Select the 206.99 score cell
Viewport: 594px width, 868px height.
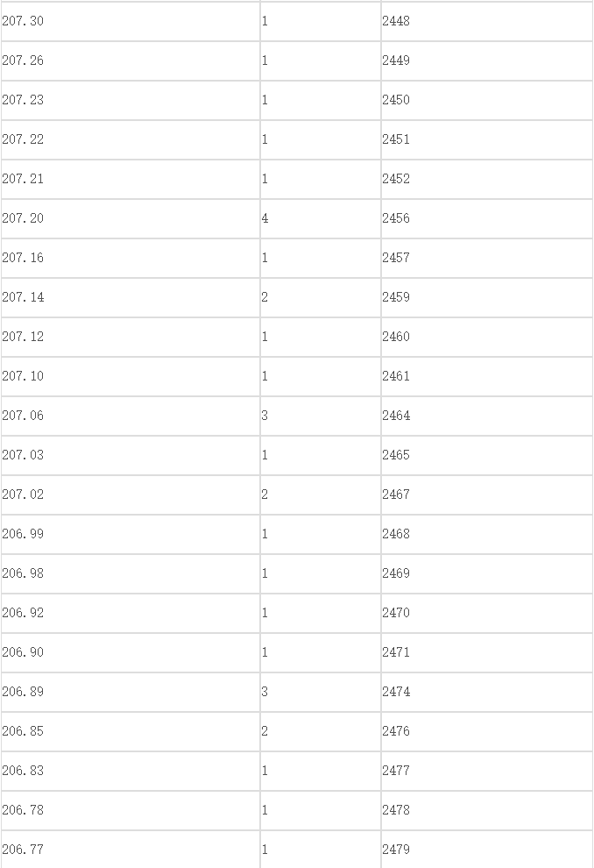tap(131, 534)
